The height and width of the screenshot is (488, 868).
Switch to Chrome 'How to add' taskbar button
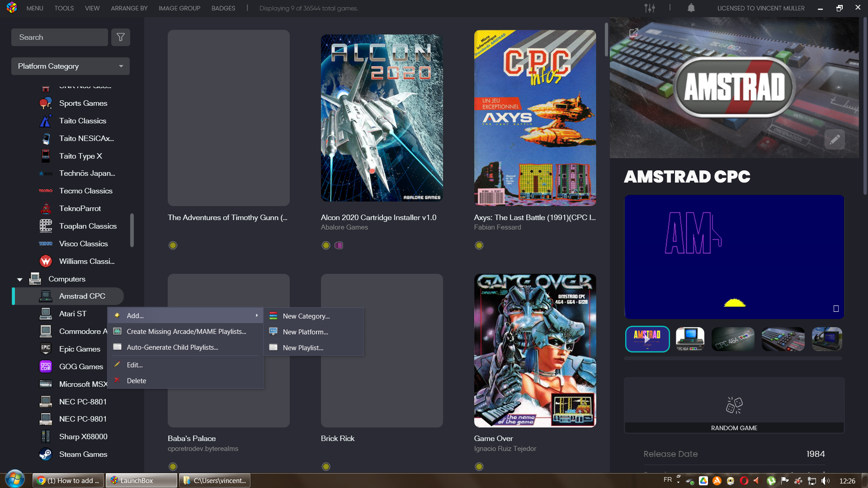(x=69, y=481)
